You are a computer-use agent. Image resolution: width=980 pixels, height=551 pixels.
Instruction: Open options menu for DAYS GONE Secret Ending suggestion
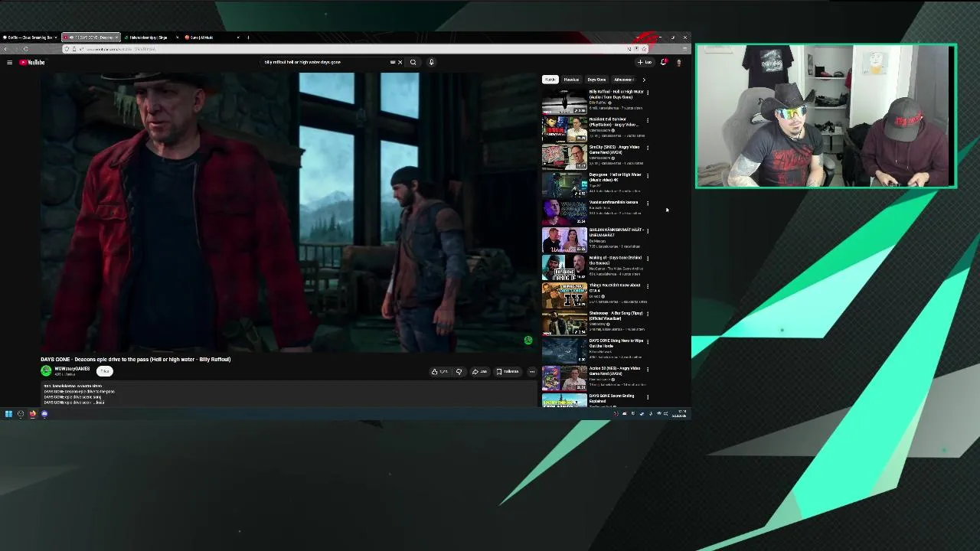648,396
